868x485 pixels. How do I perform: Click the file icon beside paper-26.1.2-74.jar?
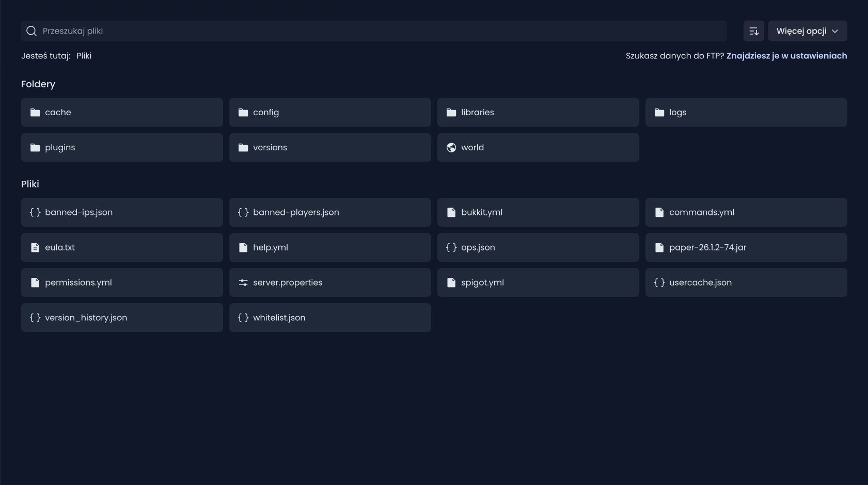tap(659, 247)
